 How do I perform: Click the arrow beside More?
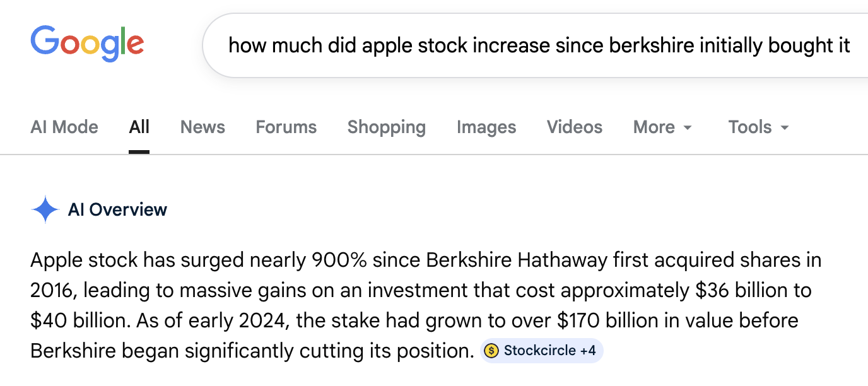click(688, 128)
